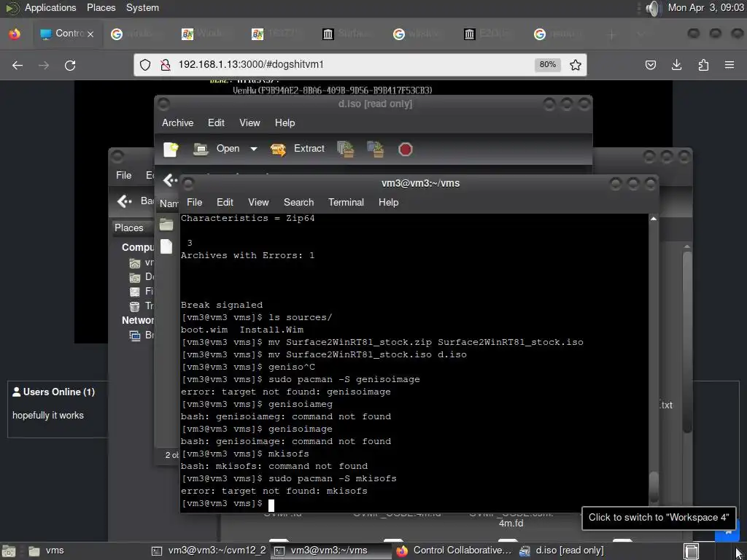Click the Name column header in archive list

pyautogui.click(x=169, y=203)
